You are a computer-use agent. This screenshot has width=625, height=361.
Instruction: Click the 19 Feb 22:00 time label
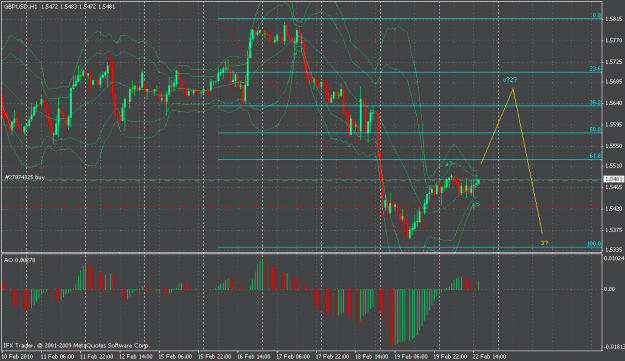pos(450,356)
